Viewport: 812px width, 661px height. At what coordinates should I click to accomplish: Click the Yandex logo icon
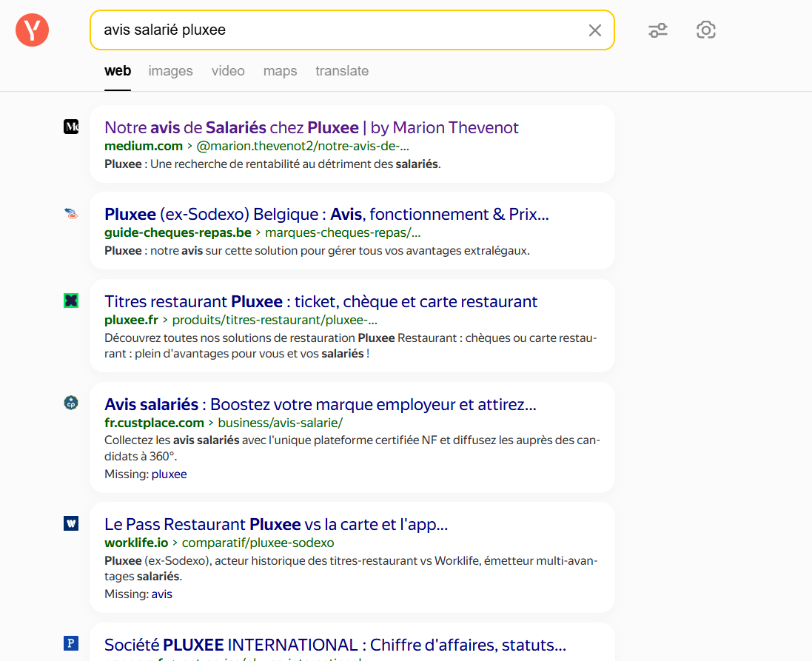click(32, 30)
